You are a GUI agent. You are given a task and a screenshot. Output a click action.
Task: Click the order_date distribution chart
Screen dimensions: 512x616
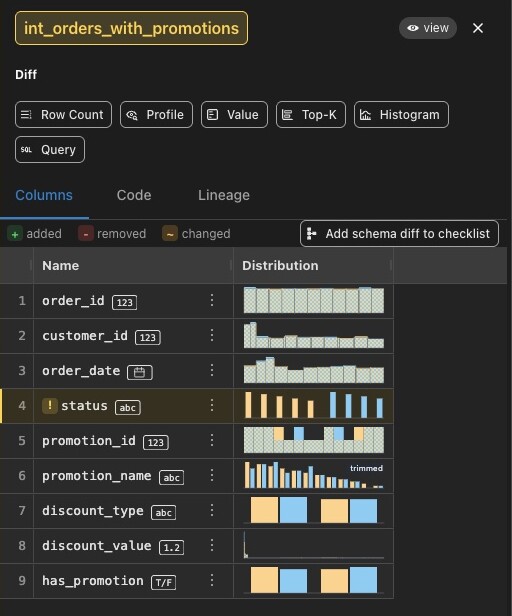point(314,370)
